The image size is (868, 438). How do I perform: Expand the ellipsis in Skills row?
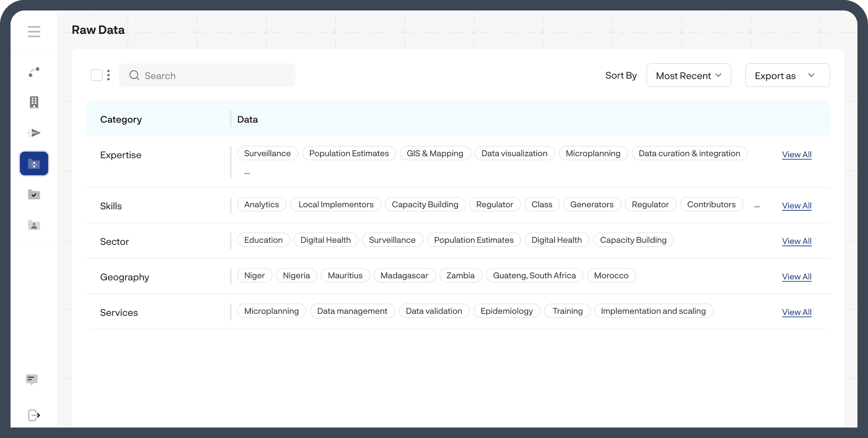click(757, 206)
